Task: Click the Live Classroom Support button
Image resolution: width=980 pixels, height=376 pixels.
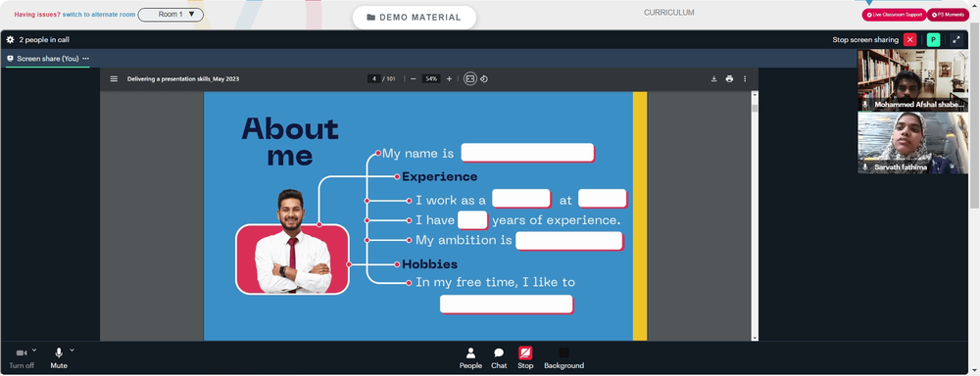Action: [x=894, y=15]
